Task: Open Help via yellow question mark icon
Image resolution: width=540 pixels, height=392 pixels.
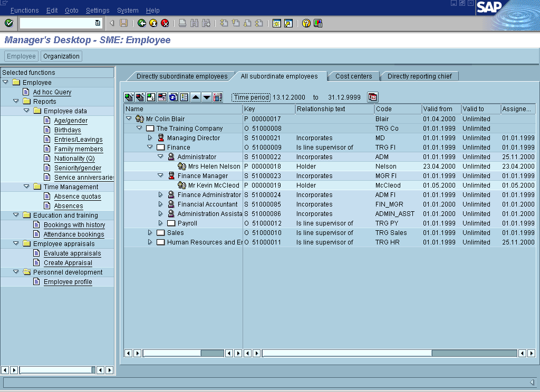Action: [306, 23]
